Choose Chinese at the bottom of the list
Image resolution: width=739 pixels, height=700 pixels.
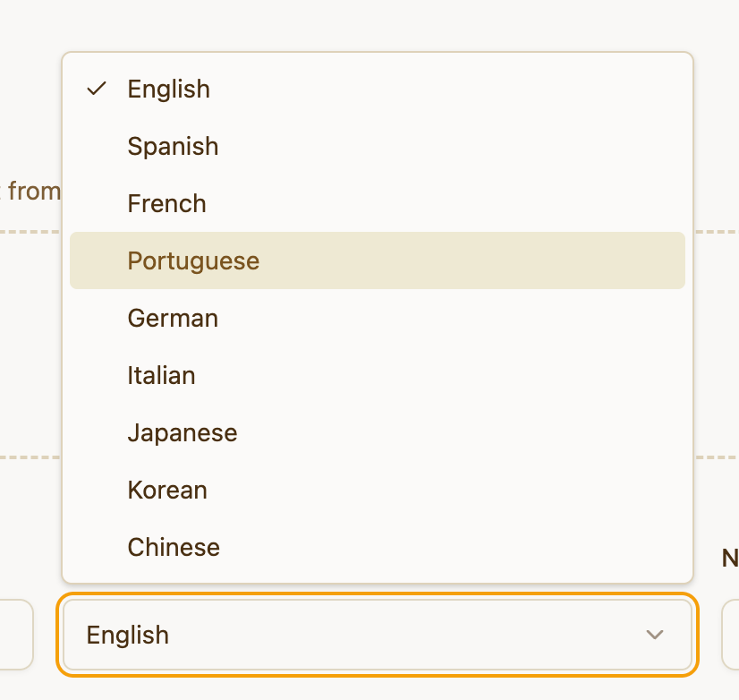click(x=174, y=547)
